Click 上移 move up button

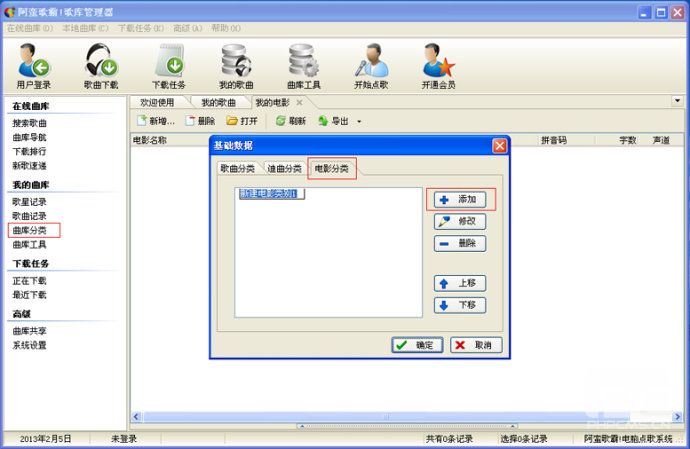[460, 283]
